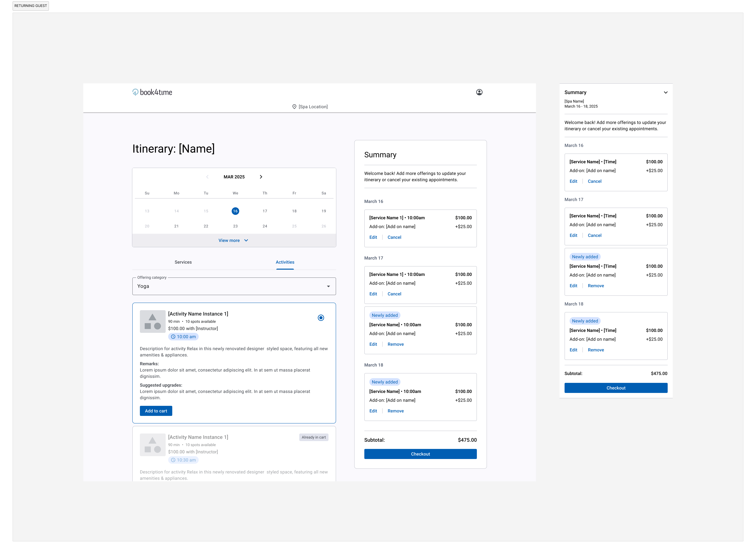The height and width of the screenshot is (554, 756).
Task: Edit the March 17 existing service in side panel
Action: 573,235
